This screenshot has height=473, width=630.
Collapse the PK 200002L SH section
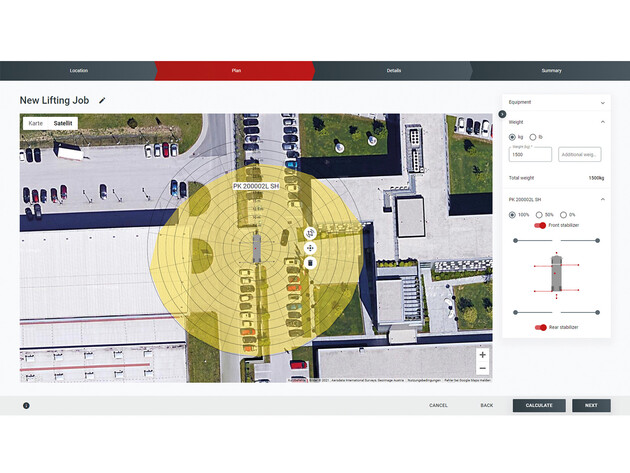click(602, 200)
